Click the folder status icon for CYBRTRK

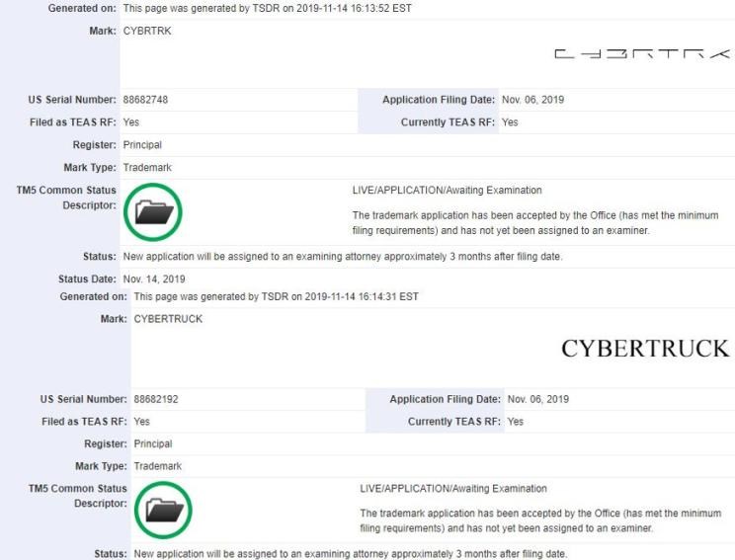(153, 212)
